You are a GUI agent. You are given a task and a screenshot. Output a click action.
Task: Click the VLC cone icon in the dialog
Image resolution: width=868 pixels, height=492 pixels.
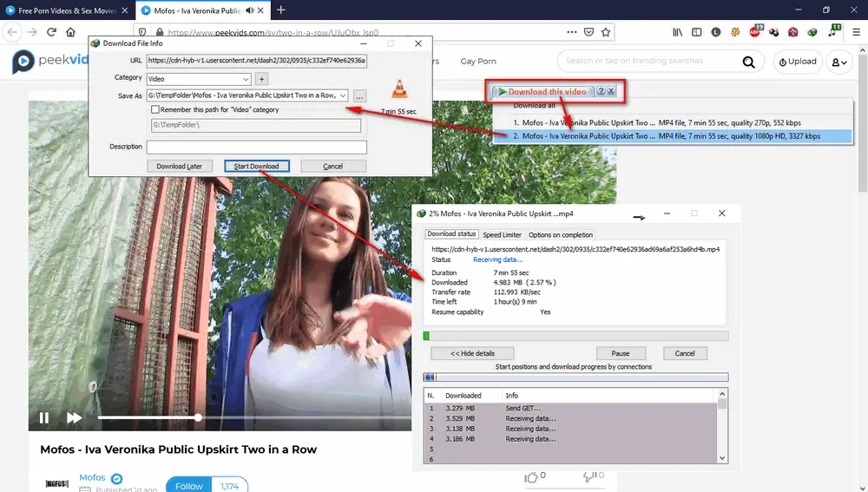(399, 89)
